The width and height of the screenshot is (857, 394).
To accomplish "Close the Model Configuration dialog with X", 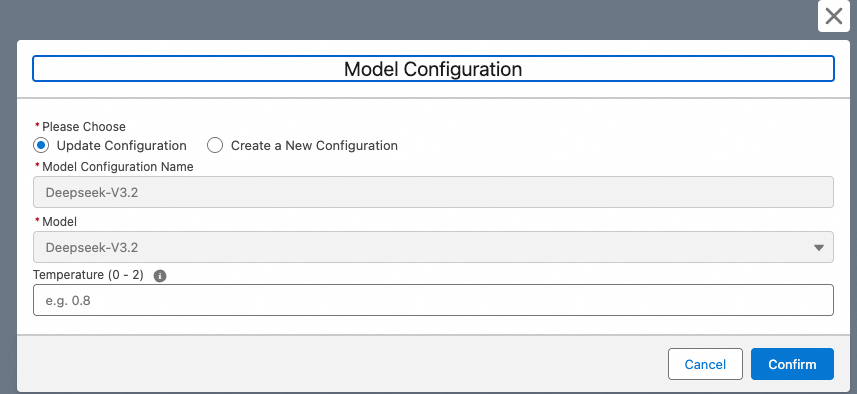I will (x=833, y=16).
